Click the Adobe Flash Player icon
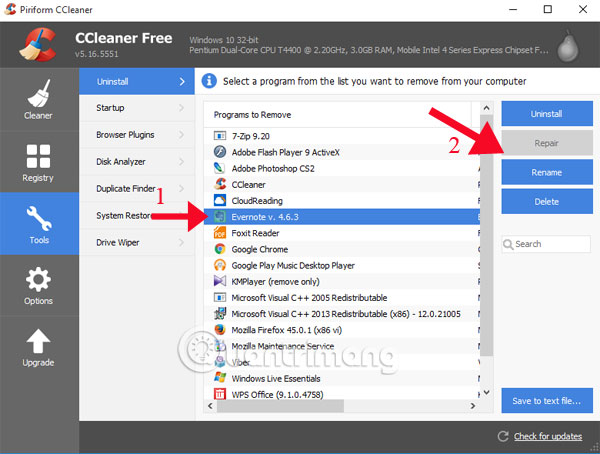The width and height of the screenshot is (600, 454). [220, 152]
